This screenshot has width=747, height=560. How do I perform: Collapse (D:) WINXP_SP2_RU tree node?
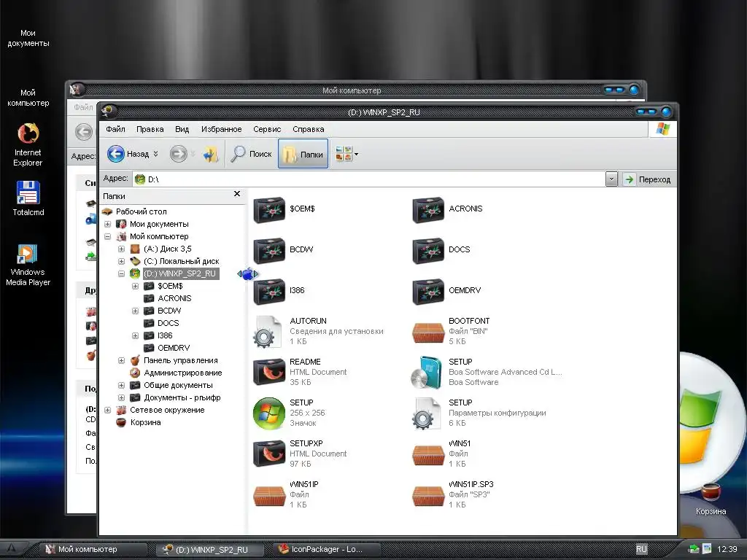pyautogui.click(x=122, y=273)
